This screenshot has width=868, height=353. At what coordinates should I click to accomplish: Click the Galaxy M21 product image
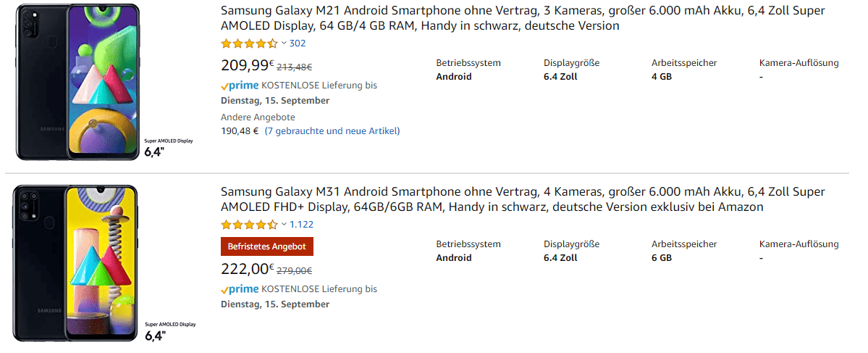point(77,81)
